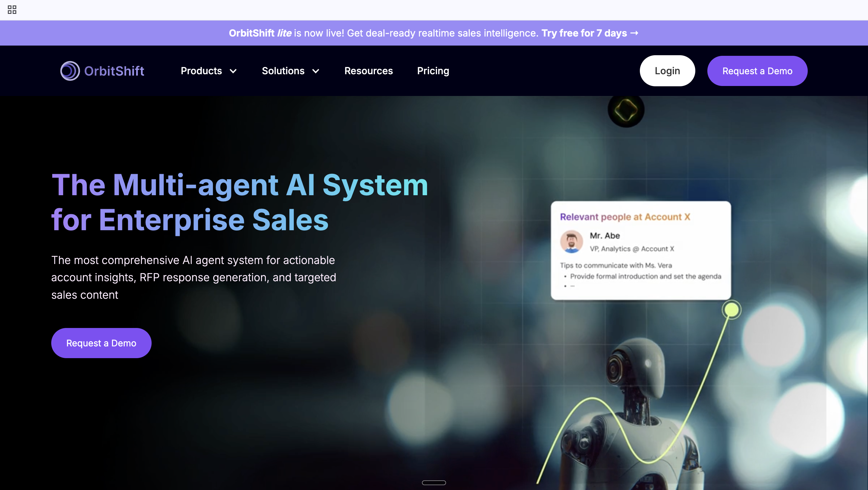Click Request a Demo in the header
This screenshot has height=490, width=868.
point(757,71)
